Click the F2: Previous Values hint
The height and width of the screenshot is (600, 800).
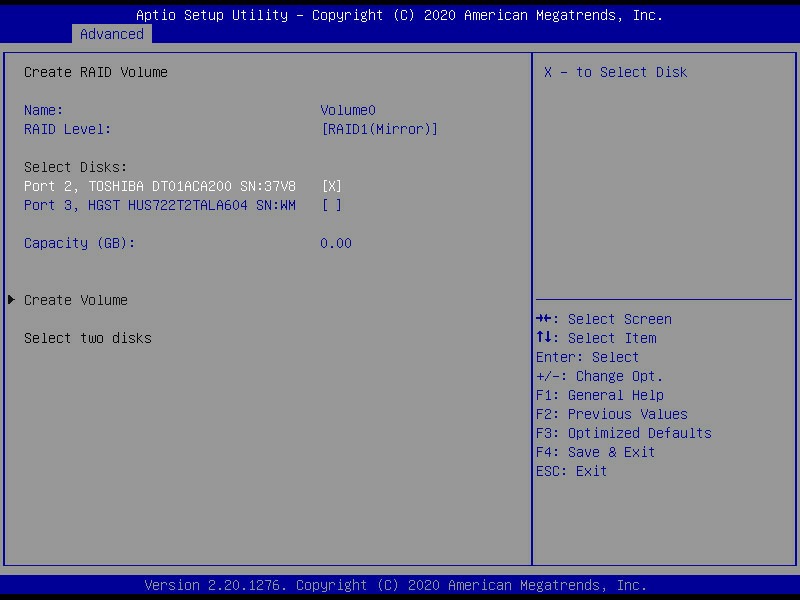click(x=612, y=414)
